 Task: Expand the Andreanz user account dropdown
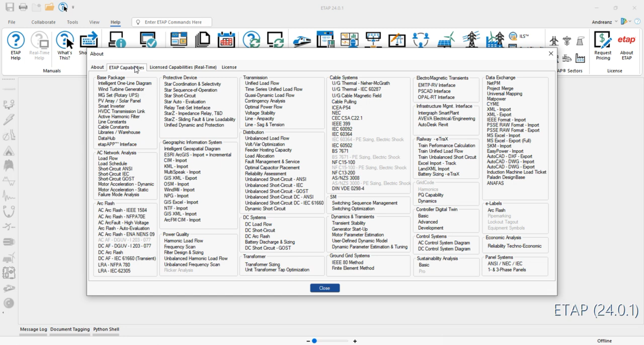point(616,22)
